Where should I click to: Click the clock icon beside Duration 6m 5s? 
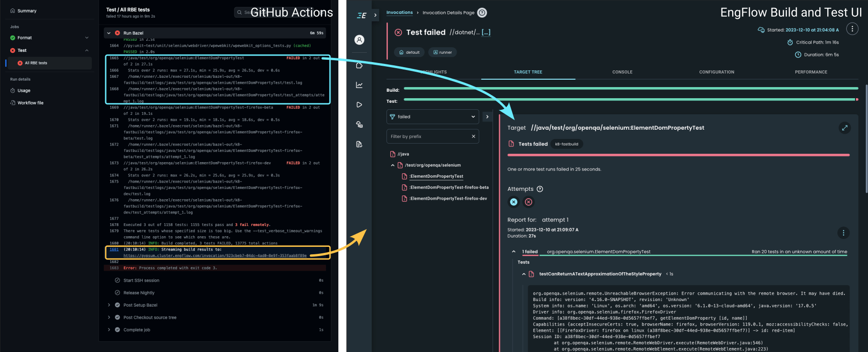coord(798,55)
